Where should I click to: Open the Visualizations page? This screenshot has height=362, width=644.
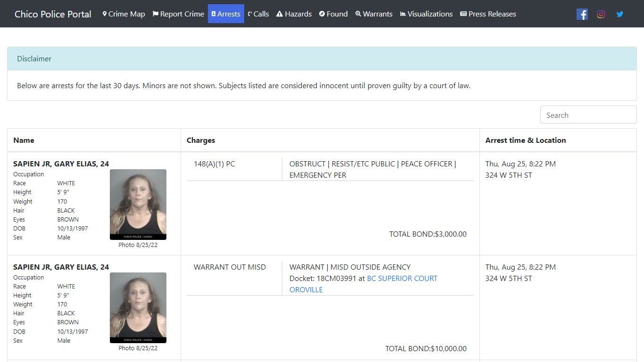tap(426, 14)
